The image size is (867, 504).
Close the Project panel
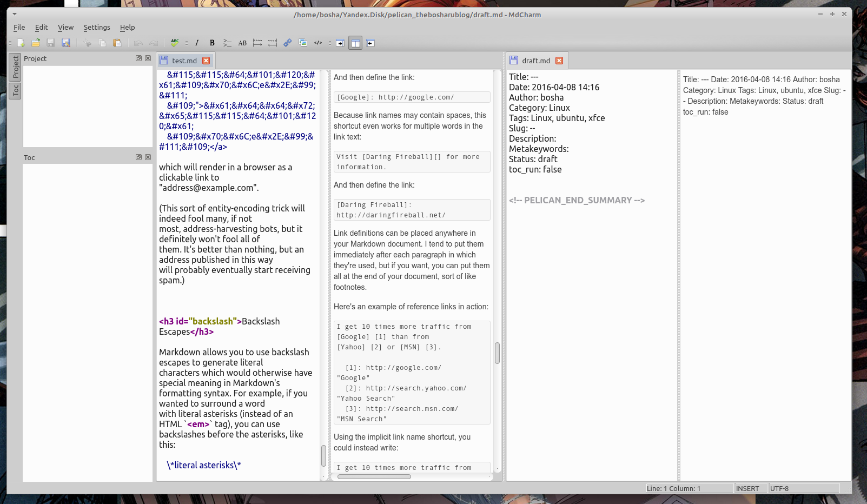pos(148,58)
